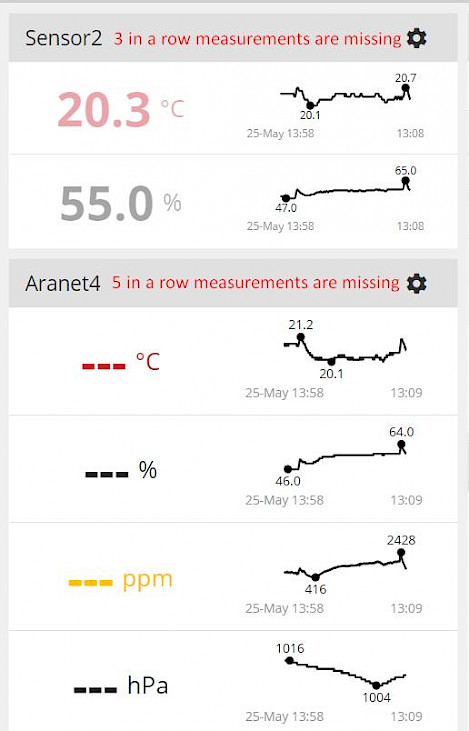Open Aranet4 settings gear icon

point(416,283)
